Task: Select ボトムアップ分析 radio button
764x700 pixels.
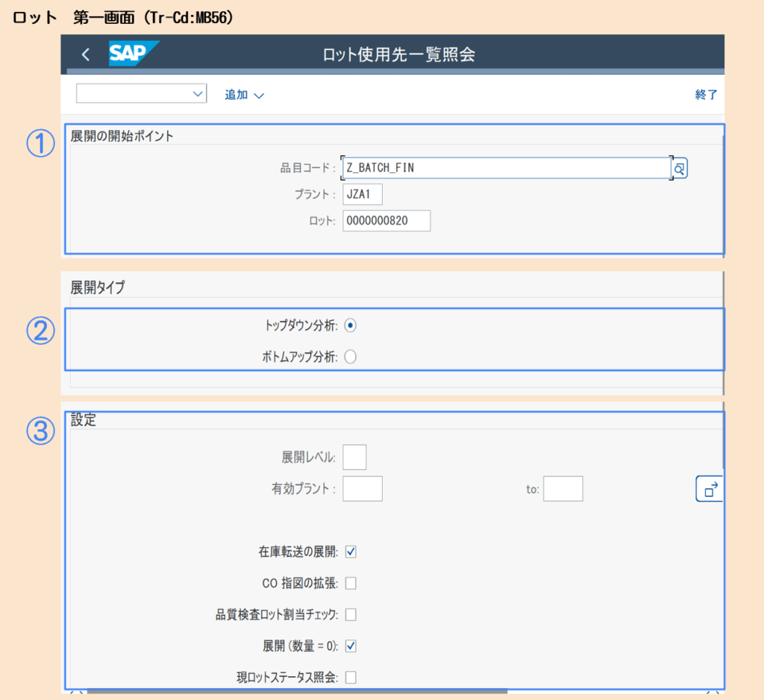Action: (351, 357)
